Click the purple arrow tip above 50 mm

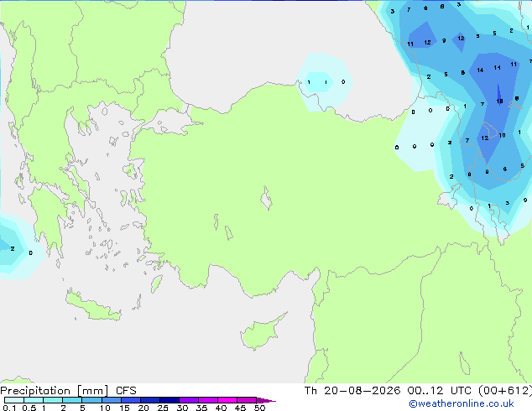[x=266, y=400]
